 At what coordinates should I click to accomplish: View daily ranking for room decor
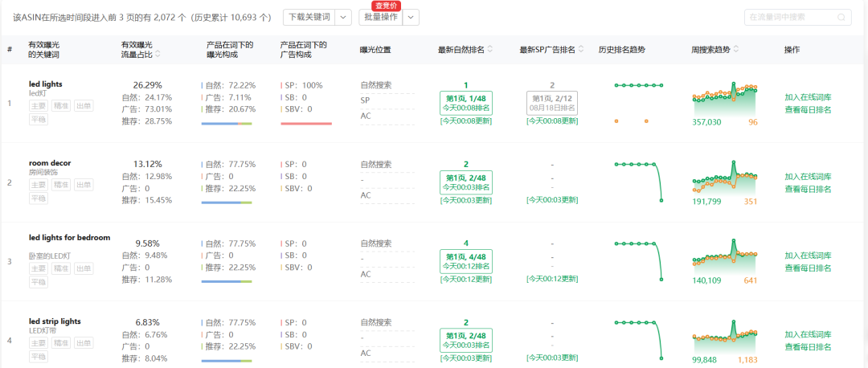point(808,189)
